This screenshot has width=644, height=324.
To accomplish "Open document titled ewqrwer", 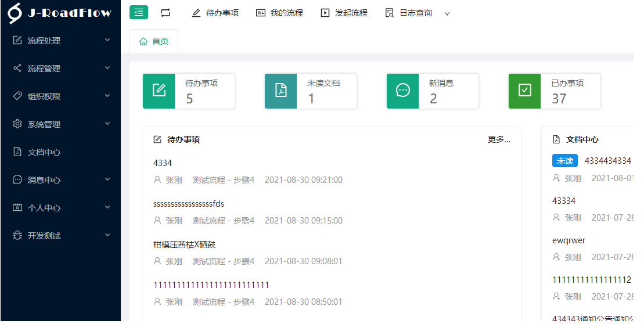I will click(569, 240).
